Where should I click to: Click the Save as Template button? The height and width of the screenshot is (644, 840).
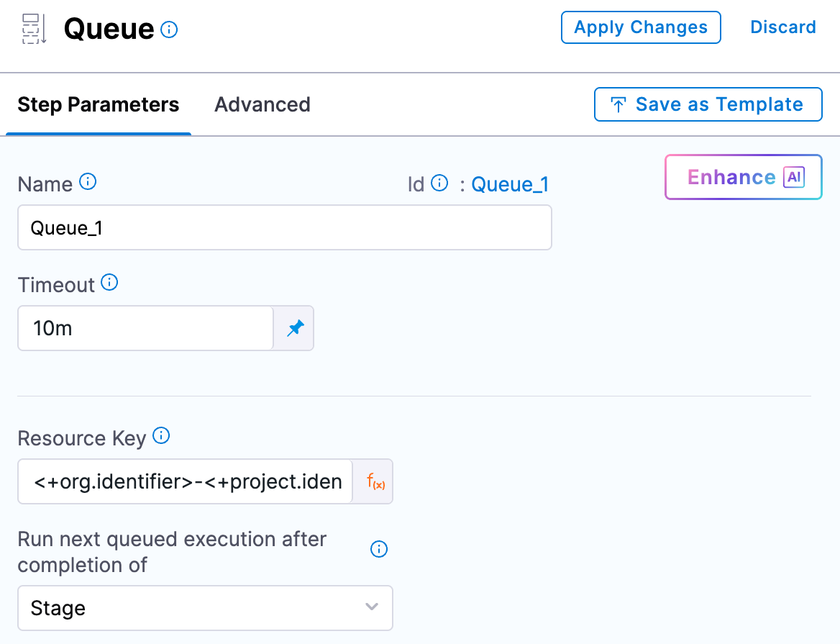708,104
